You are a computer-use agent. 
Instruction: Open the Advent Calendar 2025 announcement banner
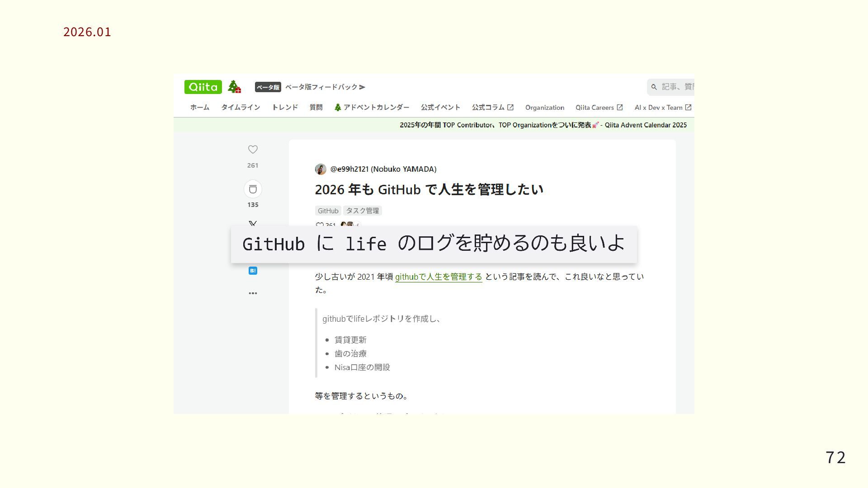coord(543,125)
